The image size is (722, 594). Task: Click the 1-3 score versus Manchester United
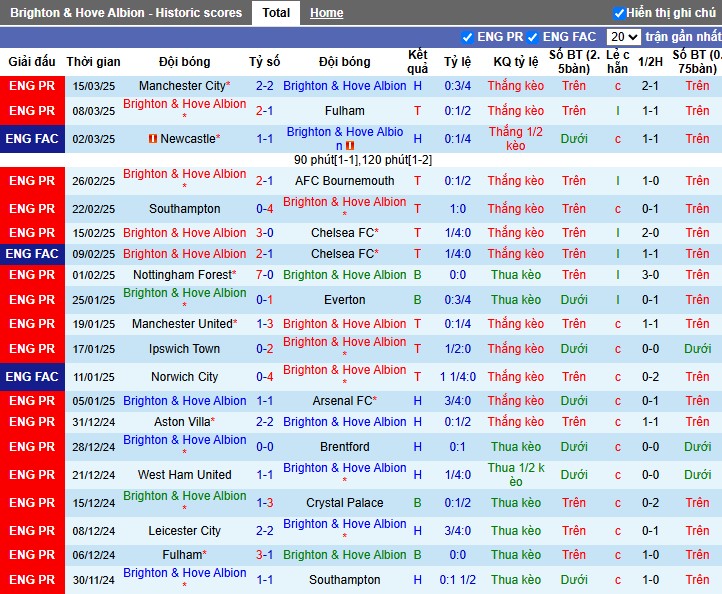coord(265,324)
